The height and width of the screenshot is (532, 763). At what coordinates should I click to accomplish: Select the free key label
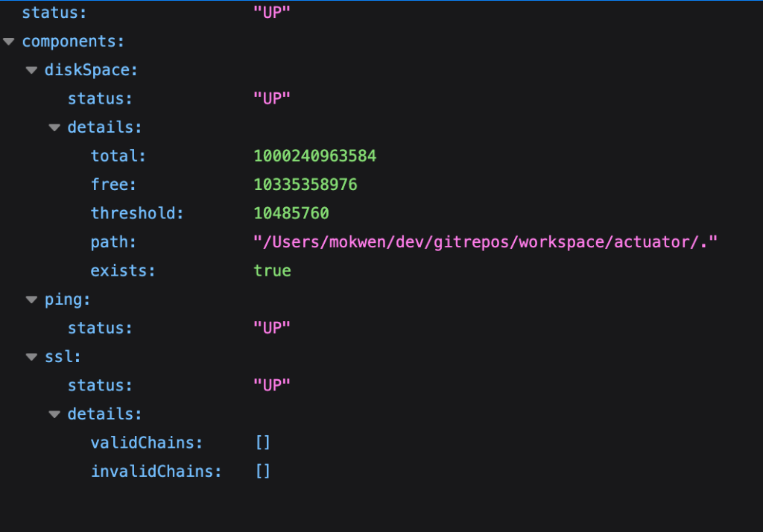click(x=114, y=185)
